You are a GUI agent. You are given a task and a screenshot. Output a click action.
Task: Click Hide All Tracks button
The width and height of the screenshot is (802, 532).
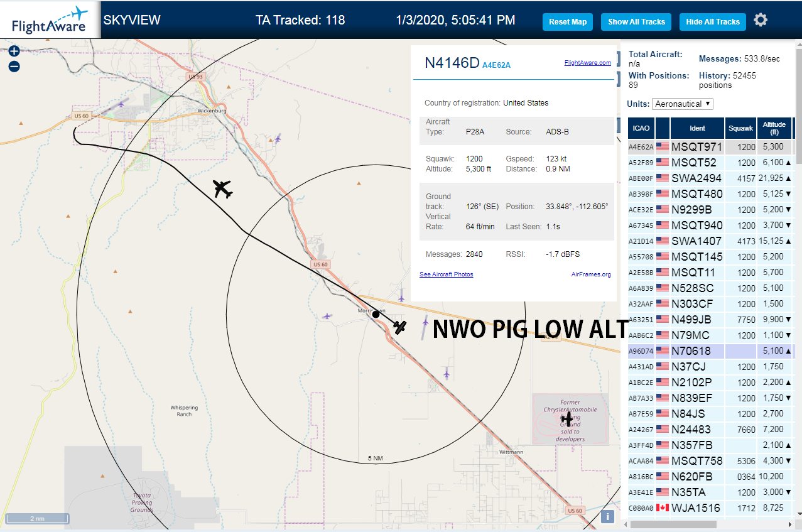713,21
